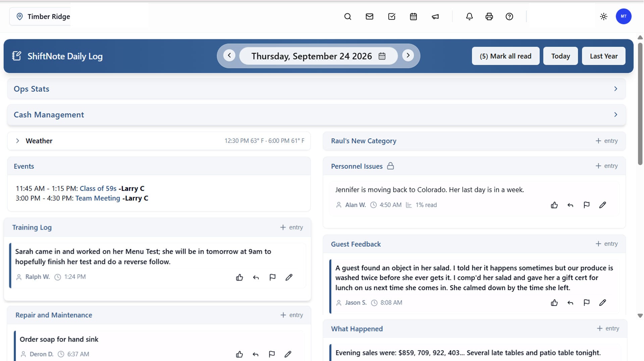Open the search icon in top bar
The height and width of the screenshot is (361, 644).
347,16
